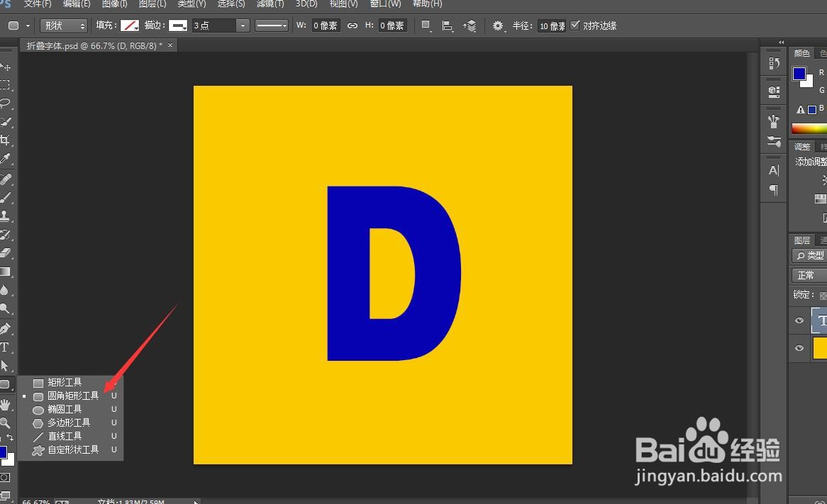
Task: Select the Pen tool
Action: click(x=5, y=329)
